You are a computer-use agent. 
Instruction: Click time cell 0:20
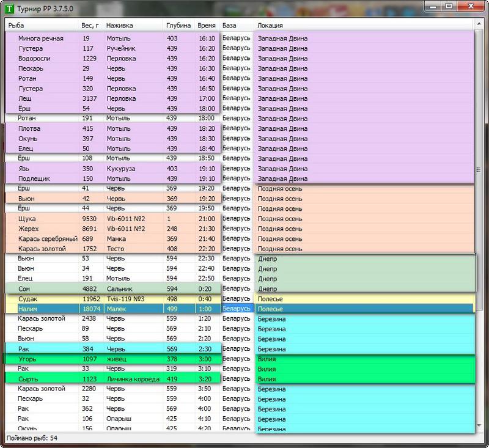point(205,289)
